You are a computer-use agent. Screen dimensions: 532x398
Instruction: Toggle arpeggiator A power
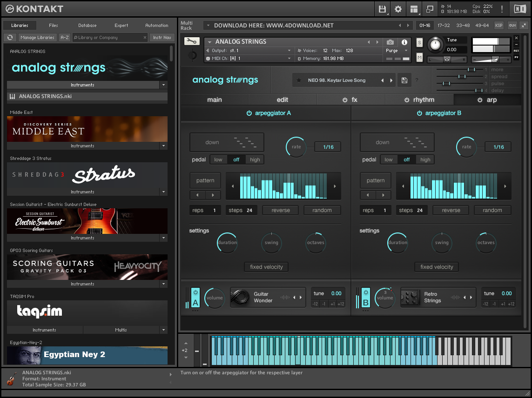249,113
